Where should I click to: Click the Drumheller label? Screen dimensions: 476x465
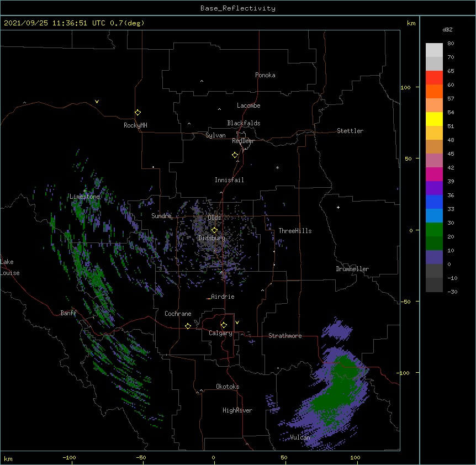pos(352,269)
